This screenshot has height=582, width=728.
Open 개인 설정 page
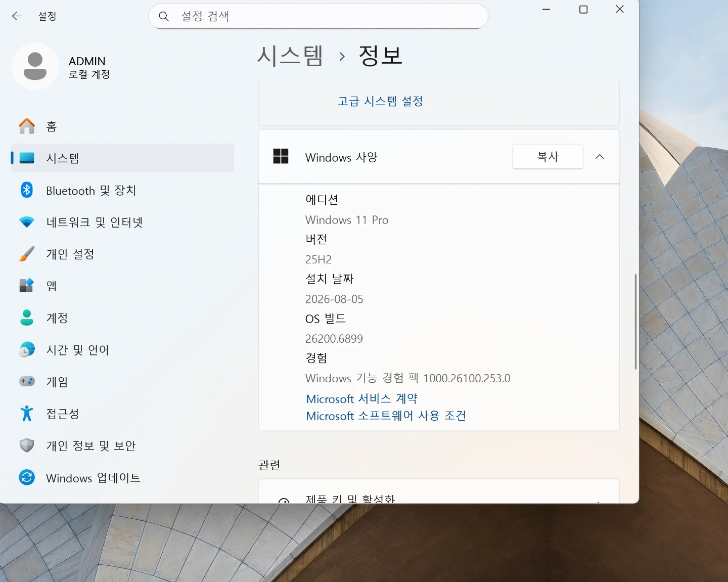122,254
